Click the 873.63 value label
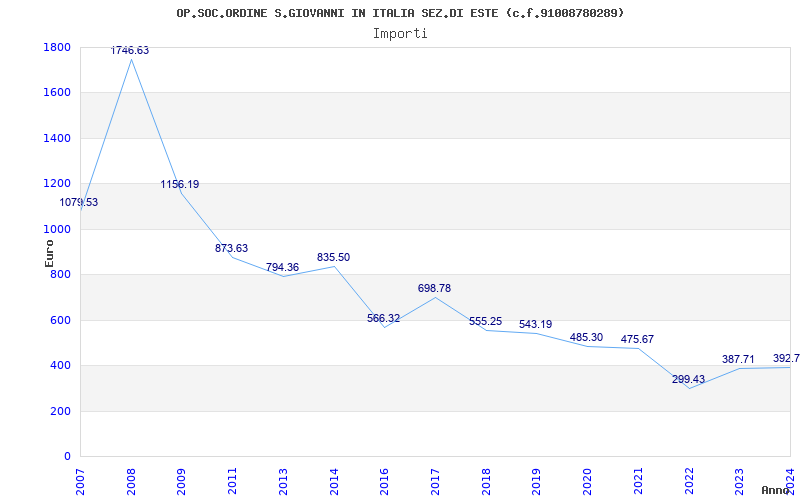Image resolution: width=800 pixels, height=500 pixels. [231, 248]
